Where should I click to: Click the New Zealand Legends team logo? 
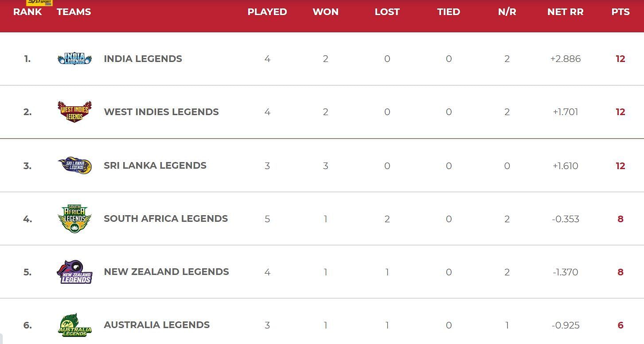pyautogui.click(x=74, y=272)
